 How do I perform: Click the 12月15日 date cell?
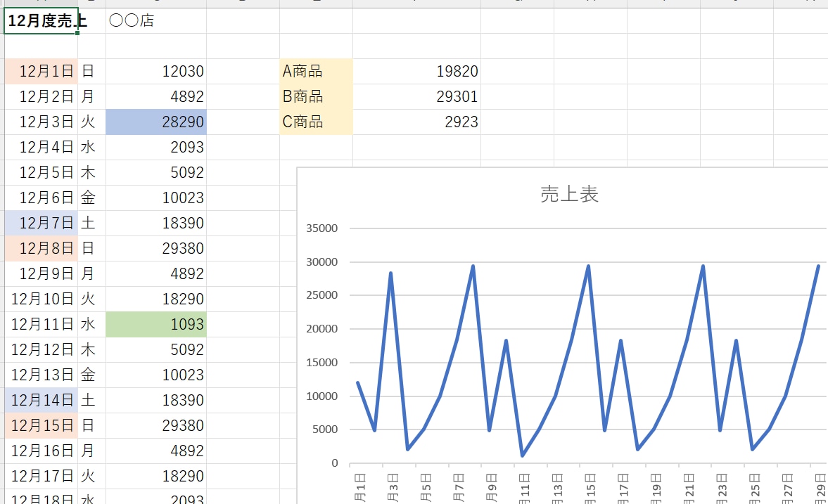click(x=42, y=426)
